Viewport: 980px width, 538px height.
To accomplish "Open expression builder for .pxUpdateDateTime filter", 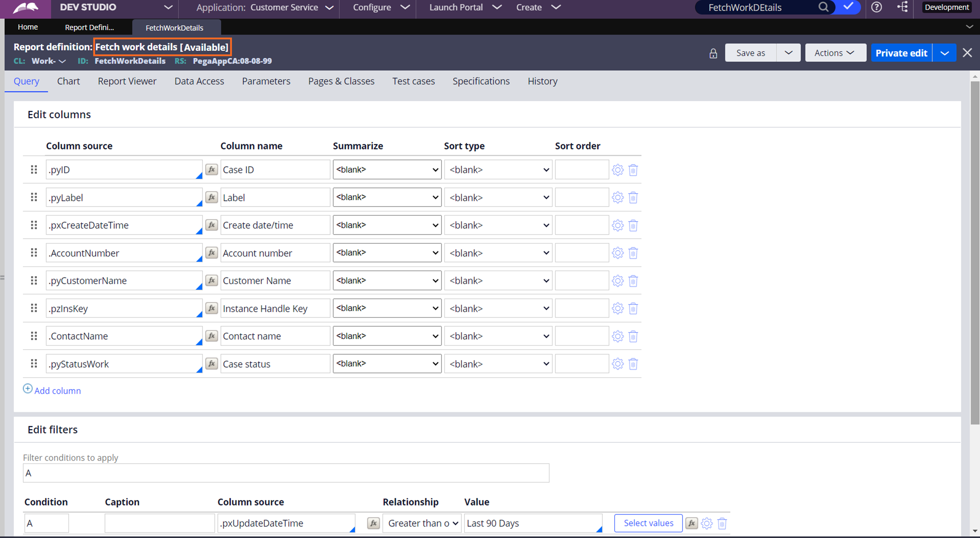I will click(x=374, y=523).
